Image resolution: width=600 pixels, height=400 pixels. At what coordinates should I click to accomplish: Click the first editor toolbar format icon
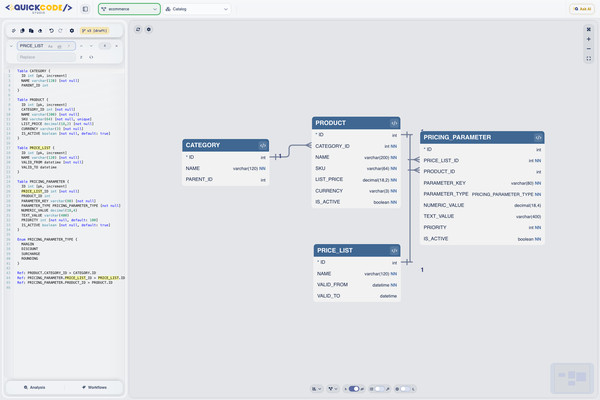pyautogui.click(x=14, y=31)
